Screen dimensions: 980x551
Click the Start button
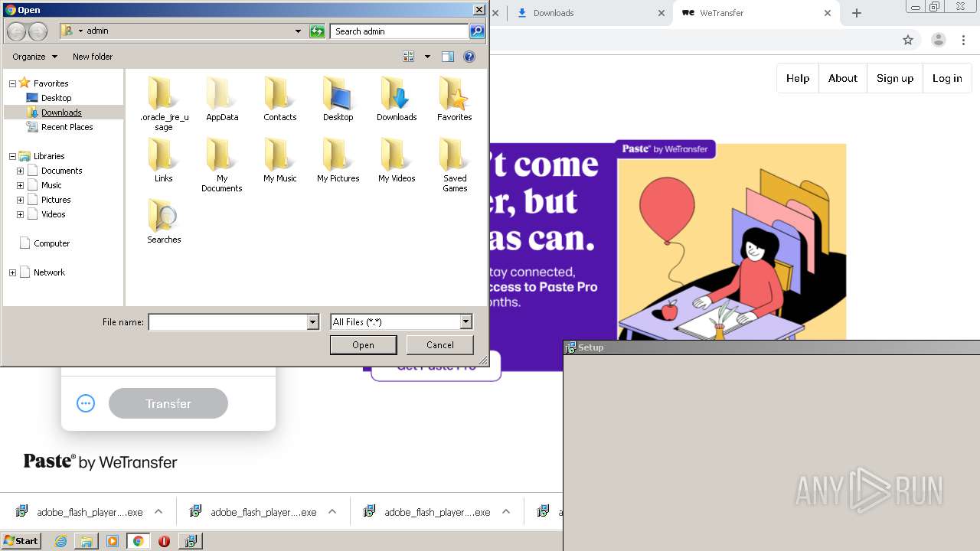click(x=21, y=541)
